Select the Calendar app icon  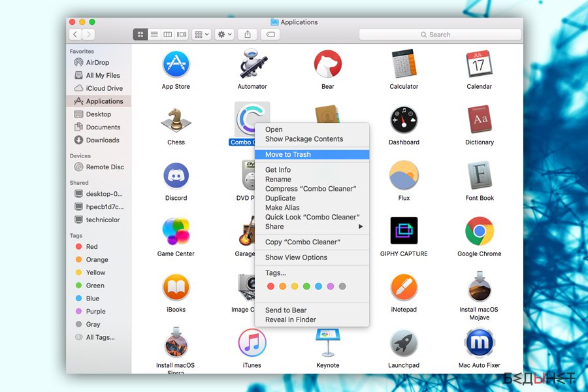click(479, 64)
